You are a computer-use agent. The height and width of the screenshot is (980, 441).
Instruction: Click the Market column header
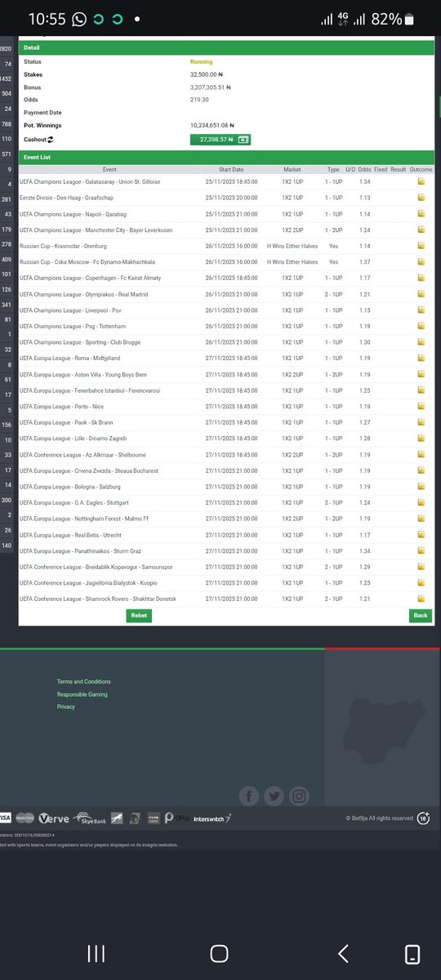coord(292,169)
